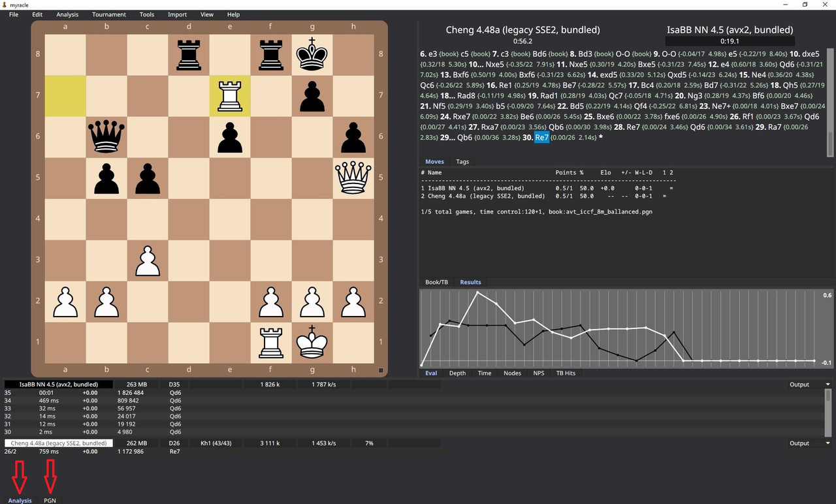Viewport: 836px width, 504px height.
Task: Click the black pawn on e6
Action: pos(230,138)
